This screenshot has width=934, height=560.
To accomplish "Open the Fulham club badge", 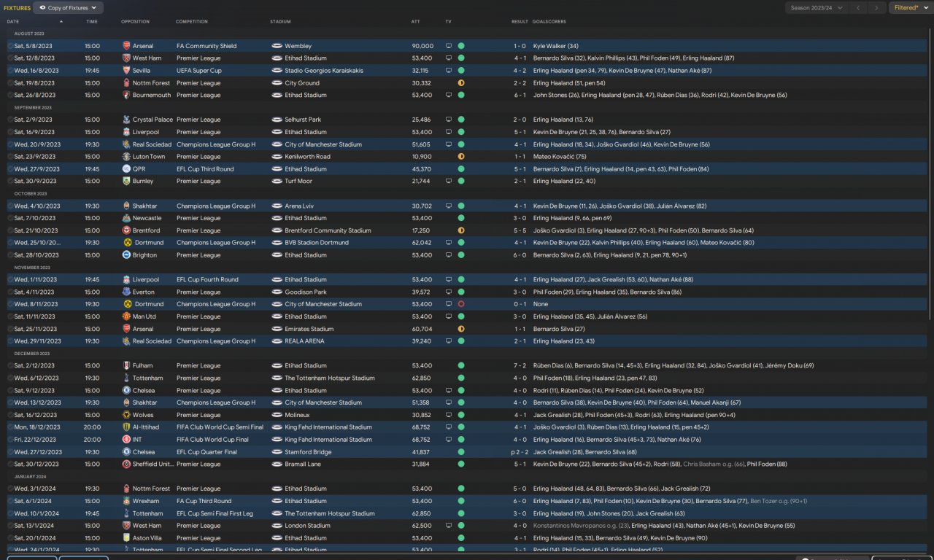I will 126,366.
